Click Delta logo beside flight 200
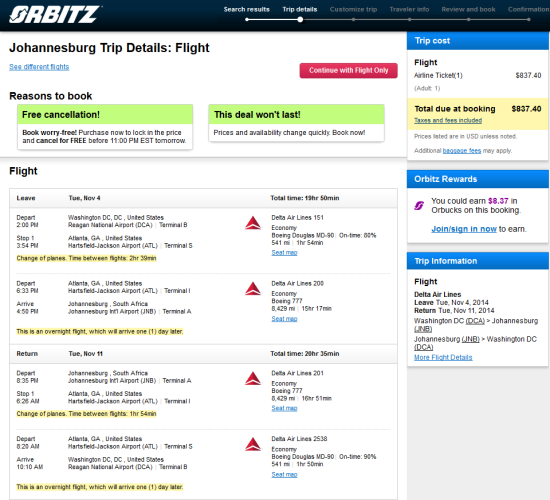The height and width of the screenshot is (500, 550). [x=253, y=289]
